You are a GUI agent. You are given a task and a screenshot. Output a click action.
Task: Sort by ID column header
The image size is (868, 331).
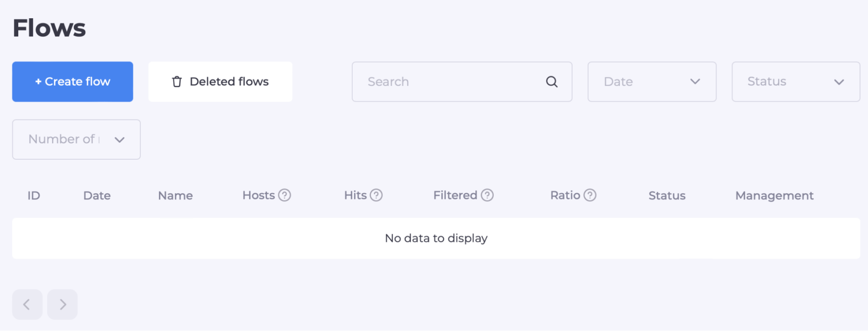34,196
